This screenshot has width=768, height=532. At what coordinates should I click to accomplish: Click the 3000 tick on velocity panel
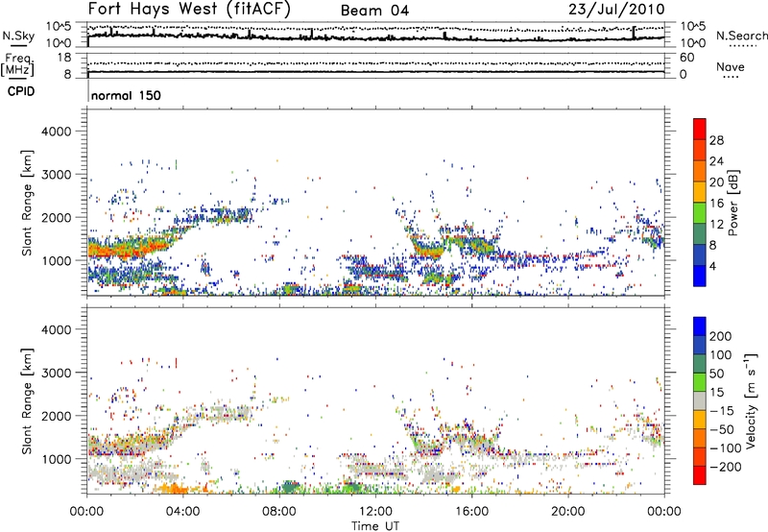(x=56, y=373)
